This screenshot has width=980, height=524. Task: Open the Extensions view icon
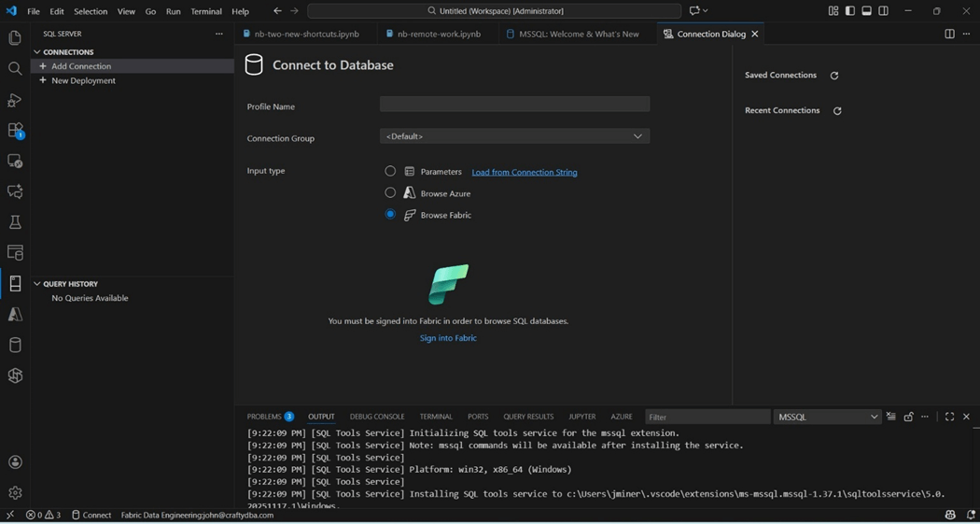coord(15,131)
